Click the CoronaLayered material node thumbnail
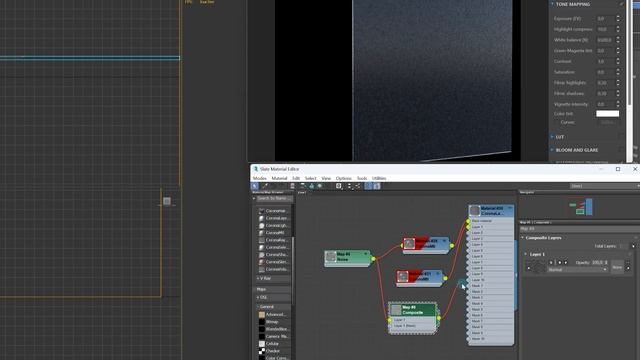This screenshot has width=640, height=360. pos(474,211)
